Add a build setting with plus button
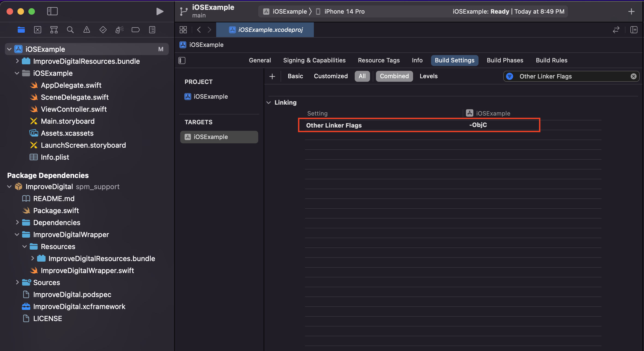This screenshot has height=351, width=644. coord(272,76)
